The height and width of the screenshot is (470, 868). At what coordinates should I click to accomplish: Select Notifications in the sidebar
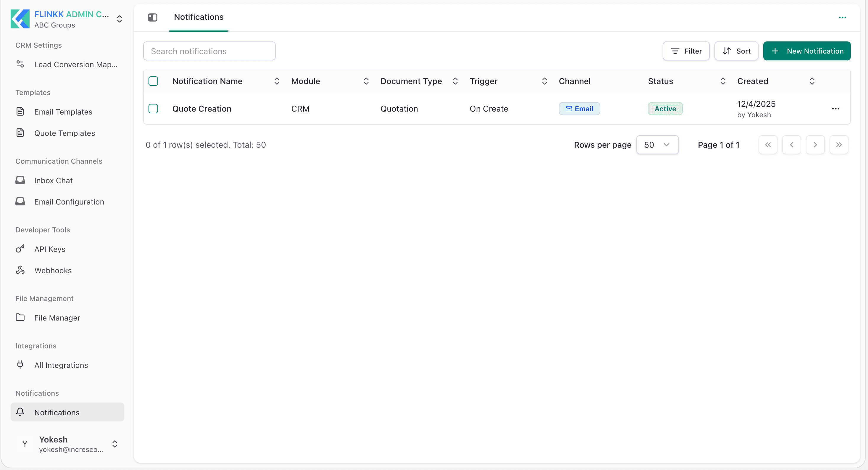pyautogui.click(x=67, y=412)
